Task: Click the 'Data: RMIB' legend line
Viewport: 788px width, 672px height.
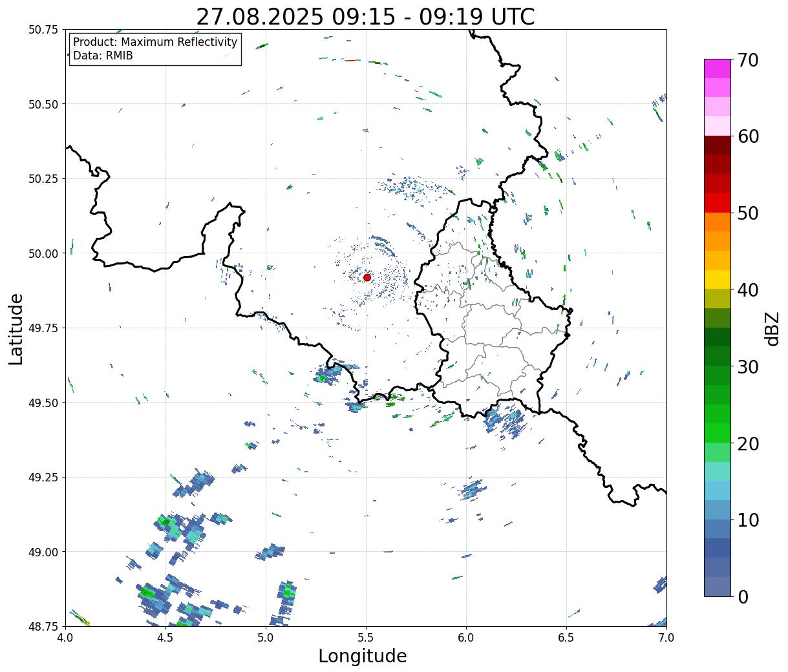Action: [x=103, y=56]
